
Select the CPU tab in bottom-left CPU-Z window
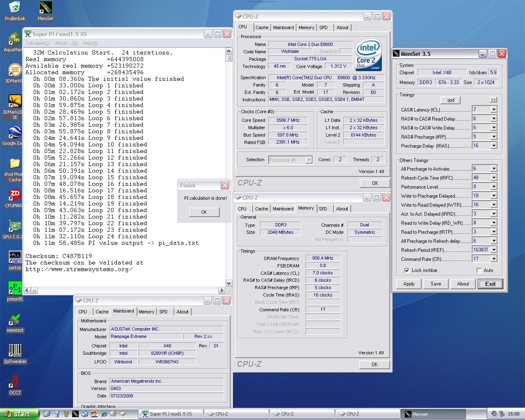pyautogui.click(x=83, y=312)
